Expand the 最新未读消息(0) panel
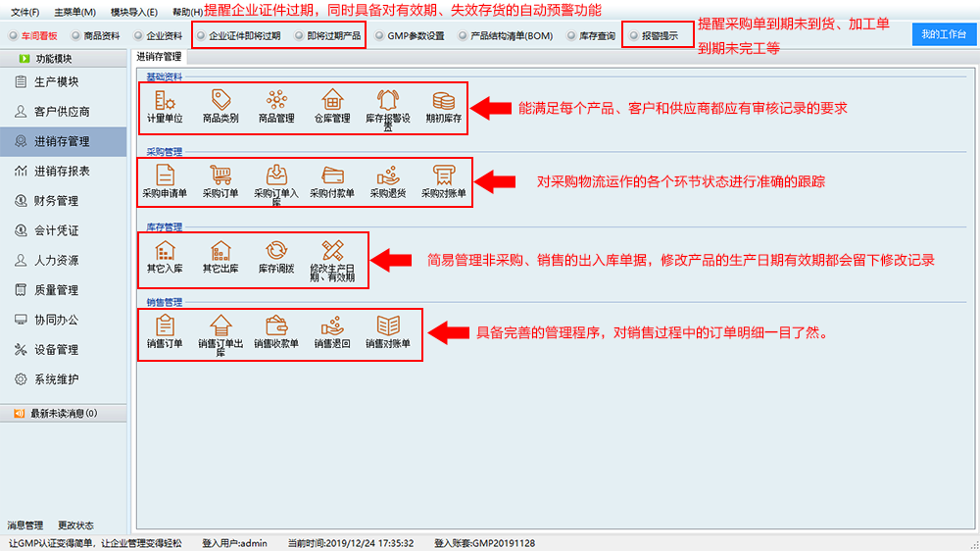The height and width of the screenshot is (551, 980). tap(63, 414)
